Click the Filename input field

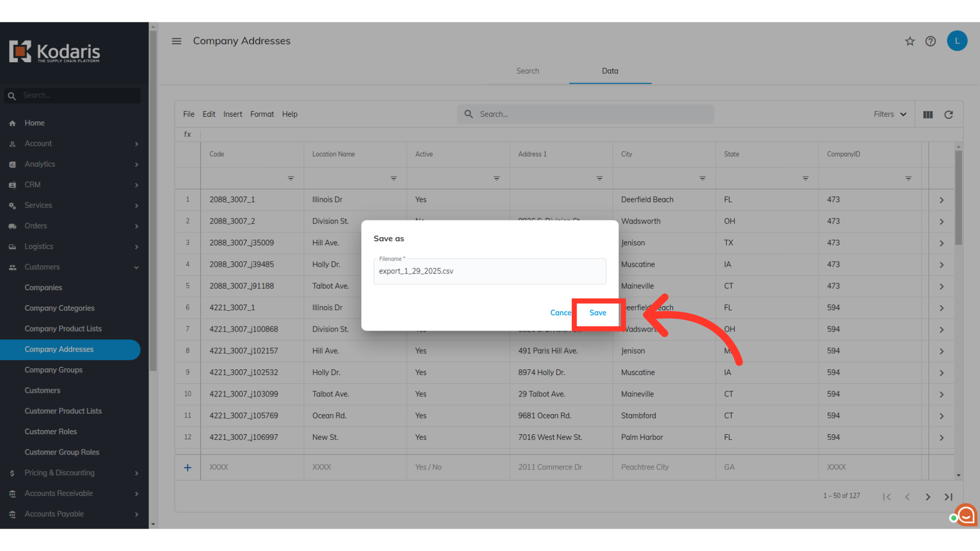pos(489,271)
